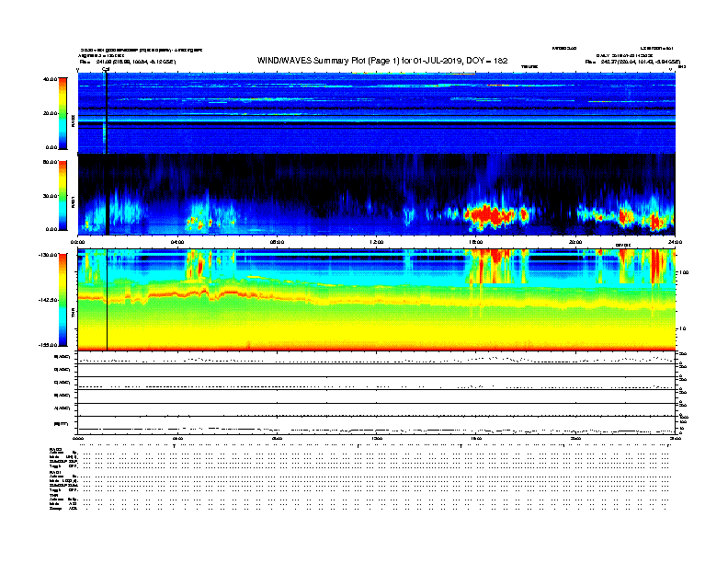Image resolution: width=728 pixels, height=563 pixels.
Task: Click the 100 label on TNR right axis
Action: 684,272
